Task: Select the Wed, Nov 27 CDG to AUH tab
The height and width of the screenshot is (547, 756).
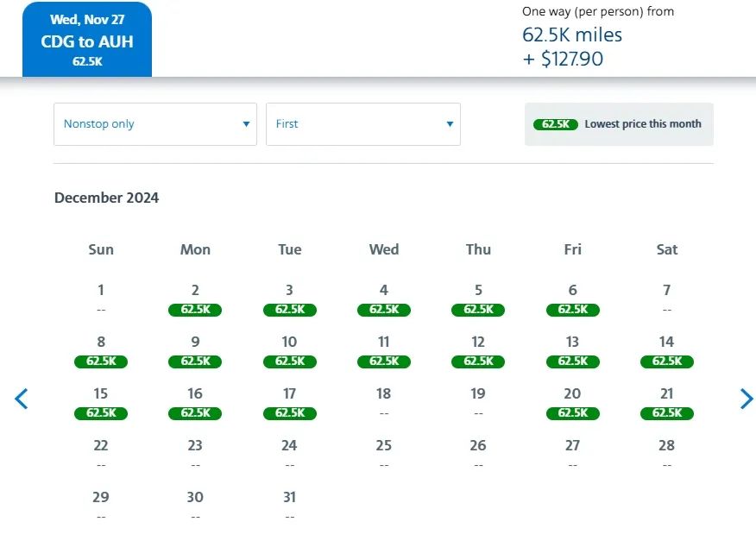Action: [x=87, y=41]
